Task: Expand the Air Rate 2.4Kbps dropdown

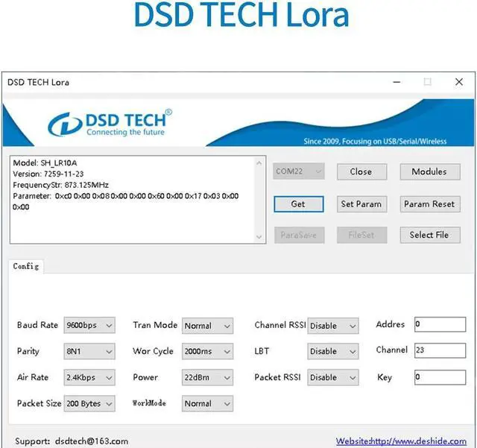Action: [x=89, y=378]
